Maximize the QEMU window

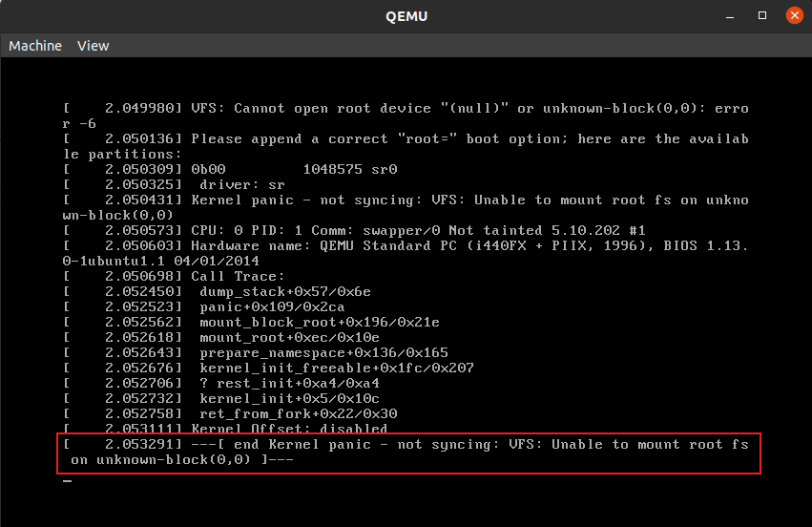pos(762,15)
